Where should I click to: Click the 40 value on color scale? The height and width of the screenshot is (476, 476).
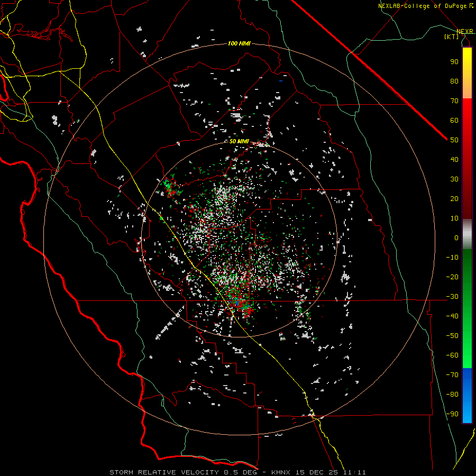pos(454,159)
